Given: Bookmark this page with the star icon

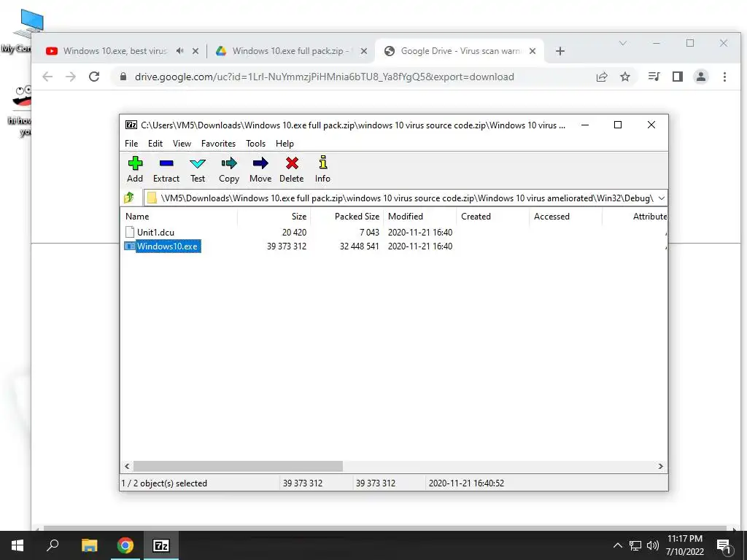Looking at the screenshot, I should coord(625,77).
